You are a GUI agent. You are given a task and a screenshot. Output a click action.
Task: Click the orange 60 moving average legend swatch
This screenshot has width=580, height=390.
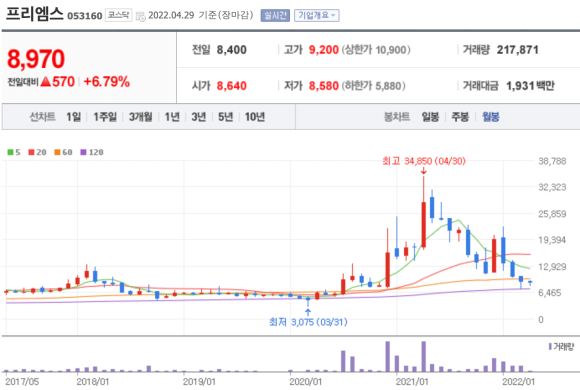[57, 152]
